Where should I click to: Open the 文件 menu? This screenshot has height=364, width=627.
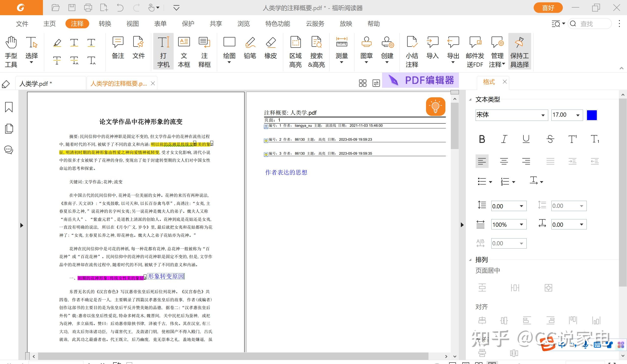click(22, 24)
